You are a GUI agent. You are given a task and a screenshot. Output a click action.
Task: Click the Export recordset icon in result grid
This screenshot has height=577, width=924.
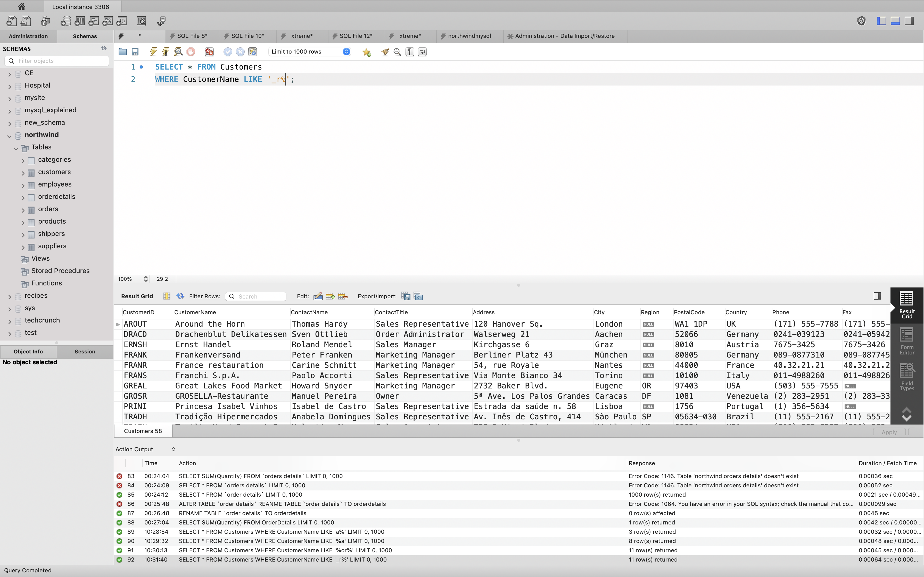click(406, 296)
